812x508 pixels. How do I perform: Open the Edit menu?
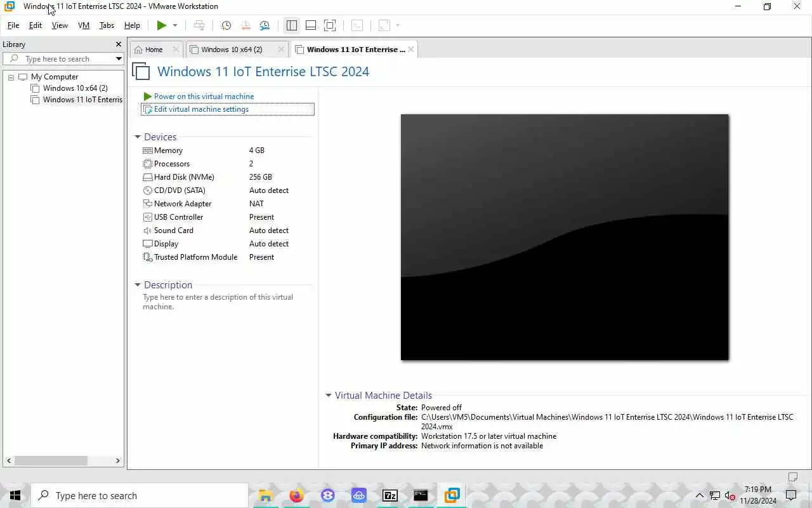[x=36, y=25]
